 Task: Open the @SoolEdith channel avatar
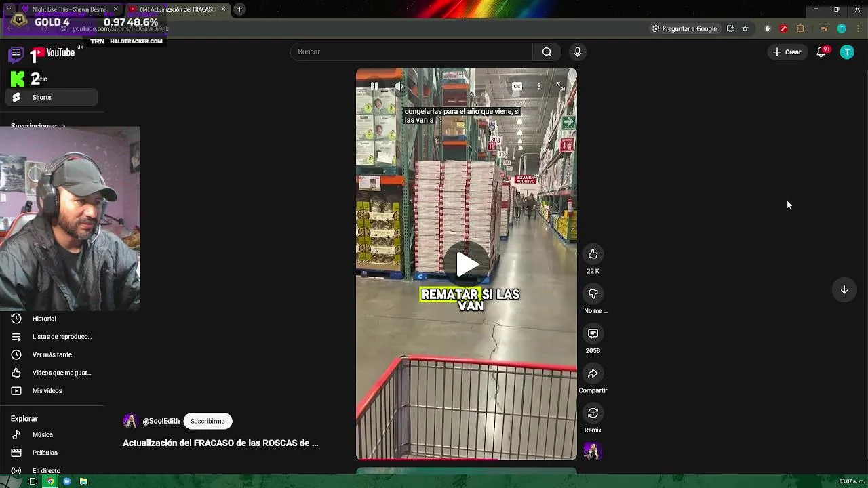click(130, 421)
